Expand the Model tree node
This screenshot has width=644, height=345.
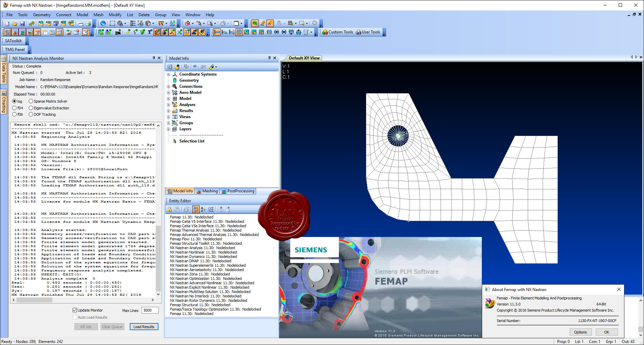pyautogui.click(x=168, y=99)
